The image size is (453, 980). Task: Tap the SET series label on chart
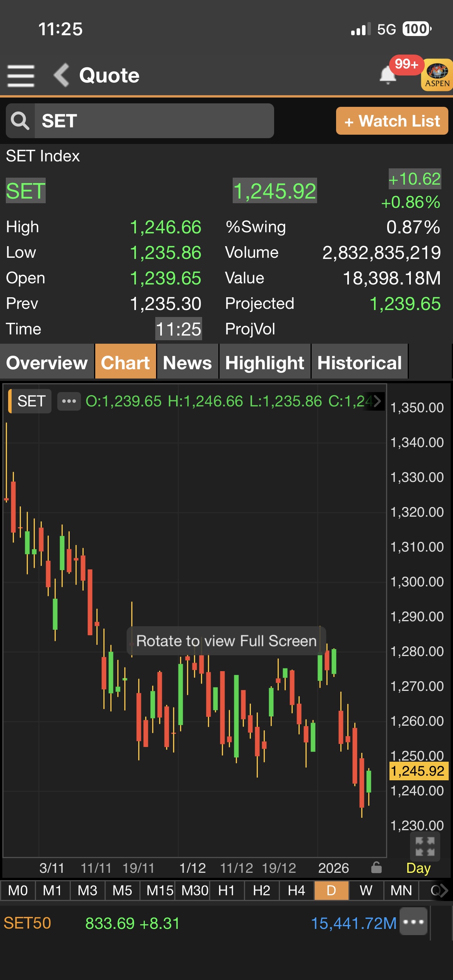[31, 401]
